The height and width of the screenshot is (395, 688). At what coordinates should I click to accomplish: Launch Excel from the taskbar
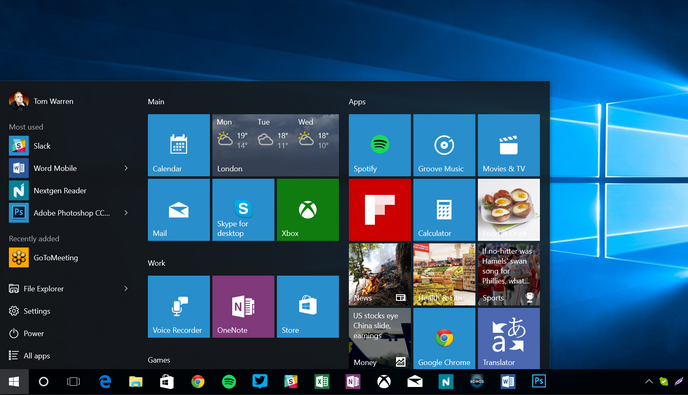(x=322, y=382)
